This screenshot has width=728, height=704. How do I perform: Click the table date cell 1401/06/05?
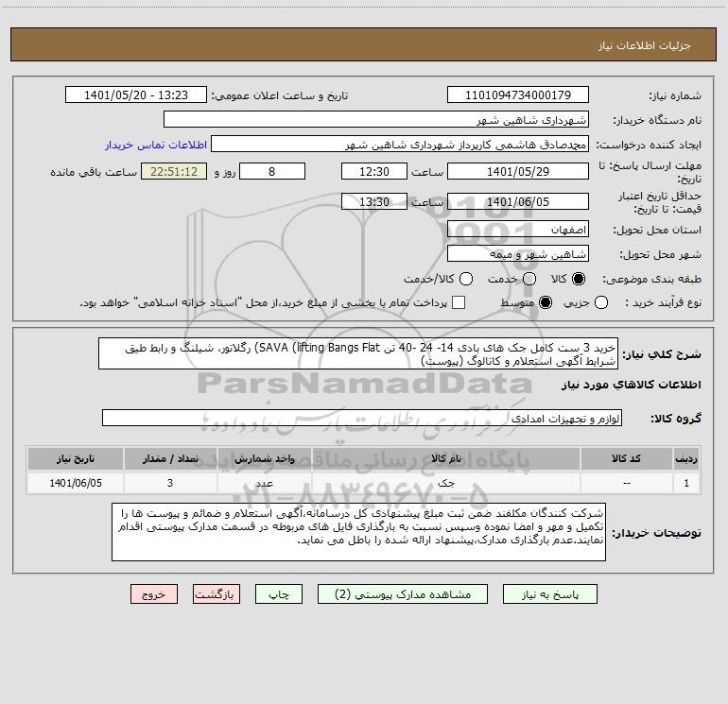(x=76, y=483)
